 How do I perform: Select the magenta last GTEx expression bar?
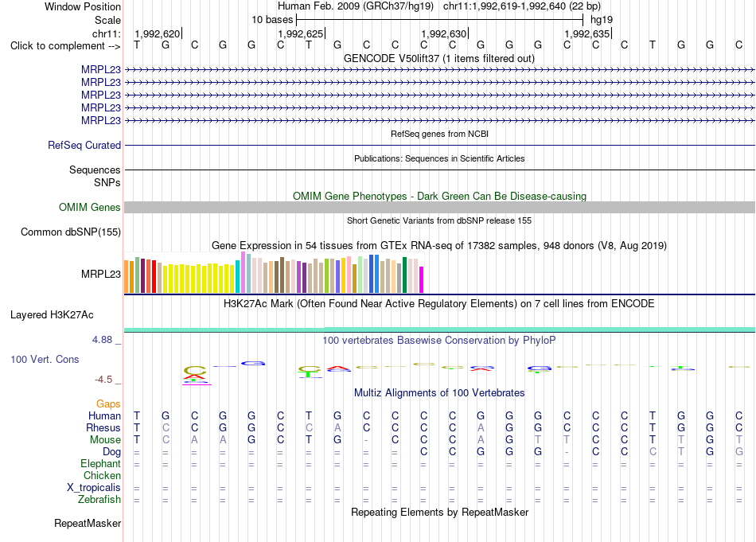422,280
